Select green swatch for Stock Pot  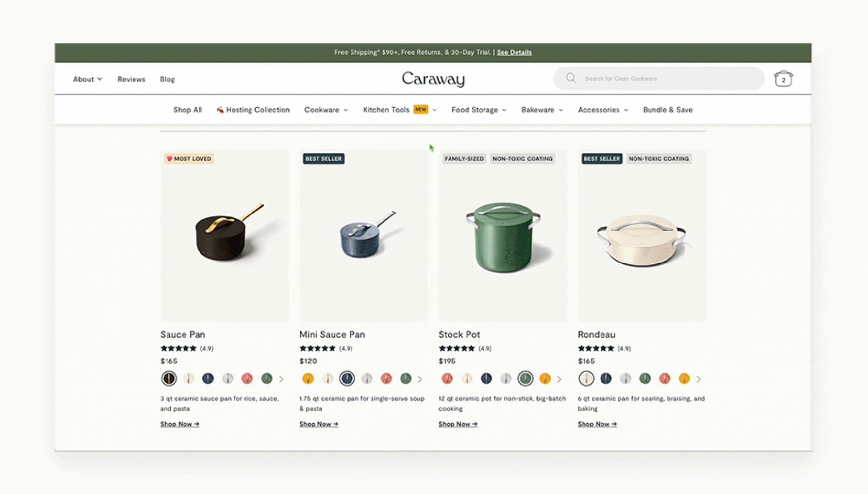coord(525,378)
